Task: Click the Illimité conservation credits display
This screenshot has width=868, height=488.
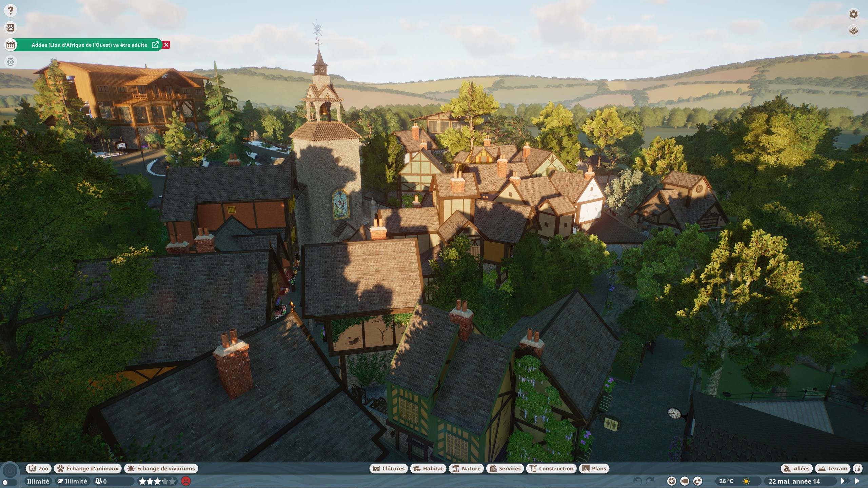Action: 72,481
